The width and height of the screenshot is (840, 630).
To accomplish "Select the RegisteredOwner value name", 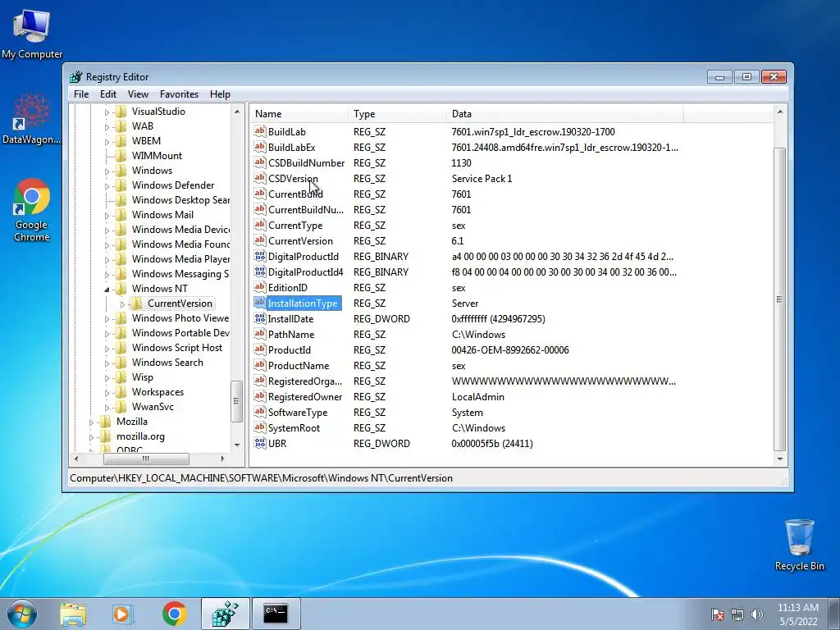I will (305, 396).
